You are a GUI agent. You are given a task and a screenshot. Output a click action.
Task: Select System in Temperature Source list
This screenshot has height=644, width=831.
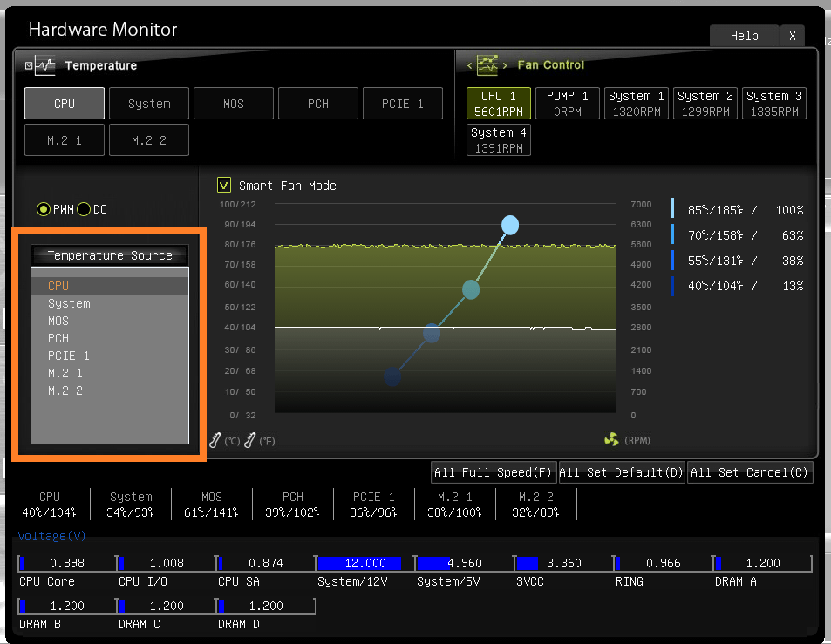[110, 303]
